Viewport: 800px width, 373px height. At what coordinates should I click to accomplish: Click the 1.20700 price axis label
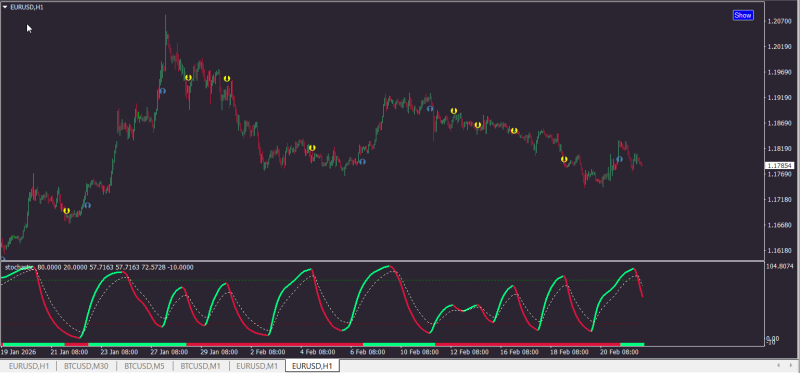pos(779,21)
